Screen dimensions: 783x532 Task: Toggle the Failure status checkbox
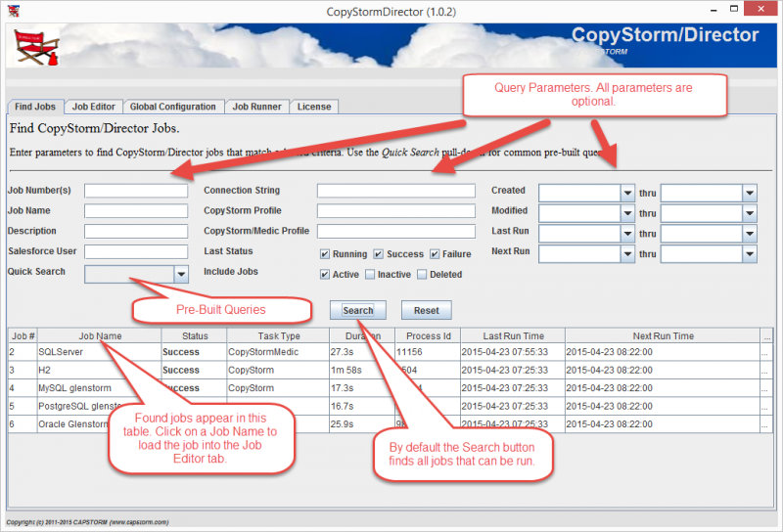[435, 254]
